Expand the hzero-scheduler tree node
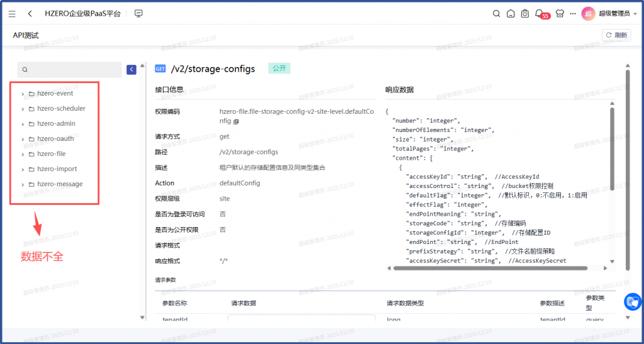The image size is (644, 344). pos(23,109)
